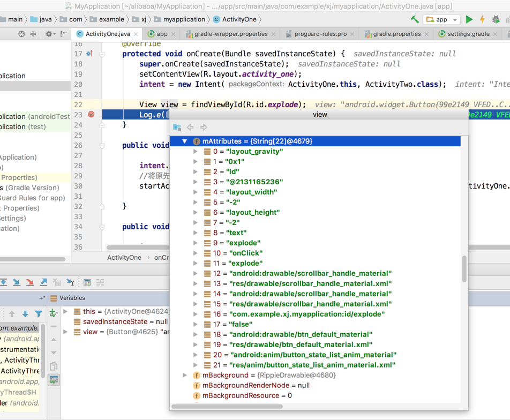This screenshot has width=510, height=420.
Task: Expand the 'this' variable in Variables panel
Action: [66, 312]
